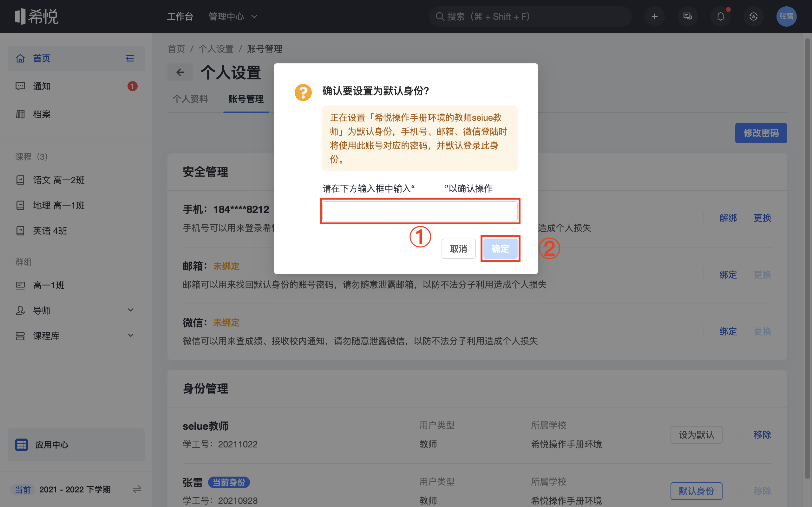This screenshot has width=812, height=507.
Task: Click the plus add icon in header
Action: (654, 16)
